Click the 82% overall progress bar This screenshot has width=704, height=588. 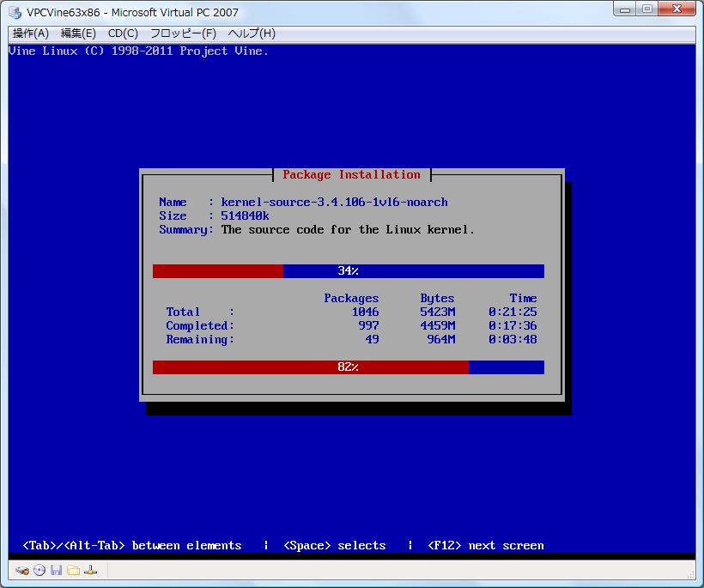(349, 367)
